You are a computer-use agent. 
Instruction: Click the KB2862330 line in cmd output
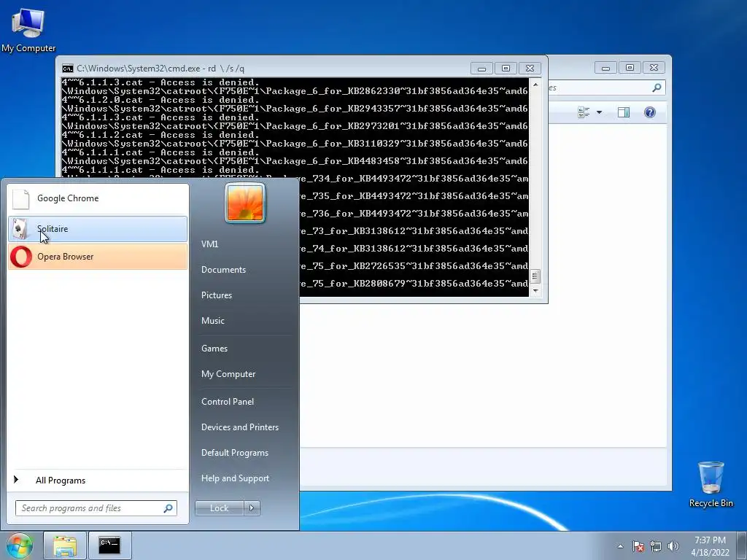coord(295,91)
